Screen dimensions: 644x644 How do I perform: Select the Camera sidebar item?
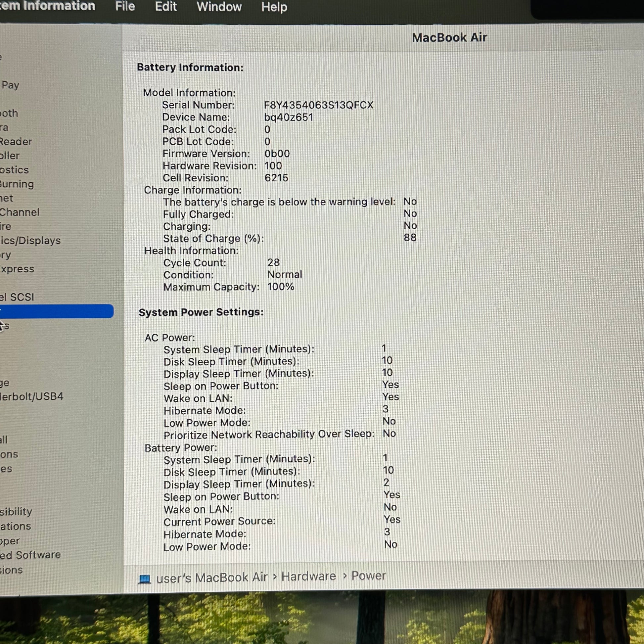4,127
